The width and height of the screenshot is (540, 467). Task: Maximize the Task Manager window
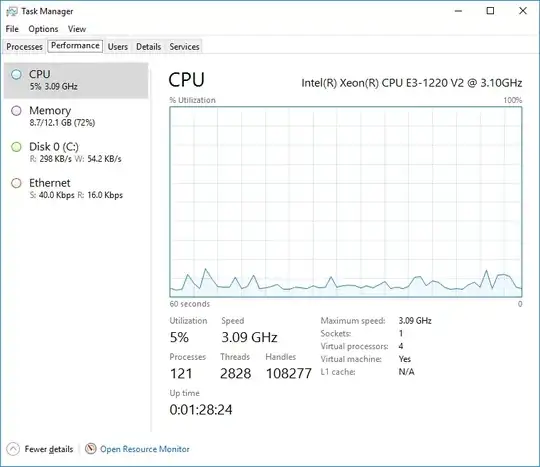[x=490, y=11]
